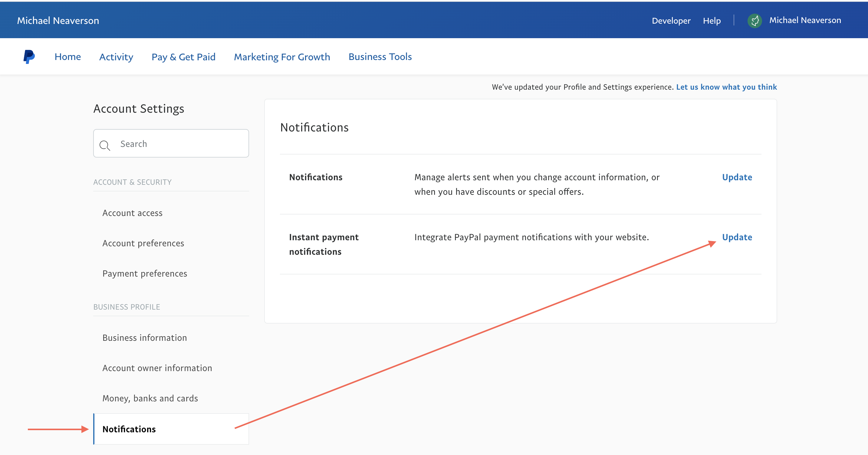
Task: Switch to the Activity tab
Action: pos(116,56)
